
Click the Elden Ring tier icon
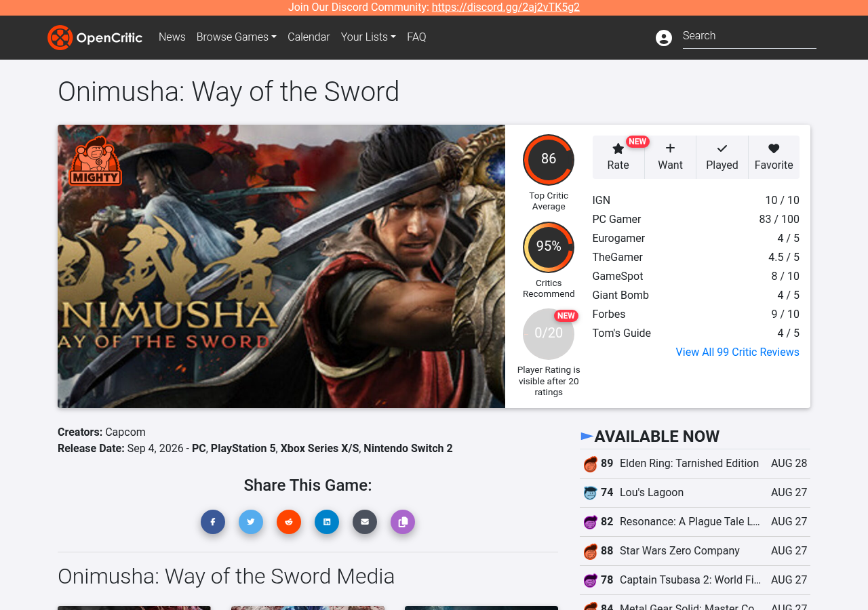coord(591,464)
